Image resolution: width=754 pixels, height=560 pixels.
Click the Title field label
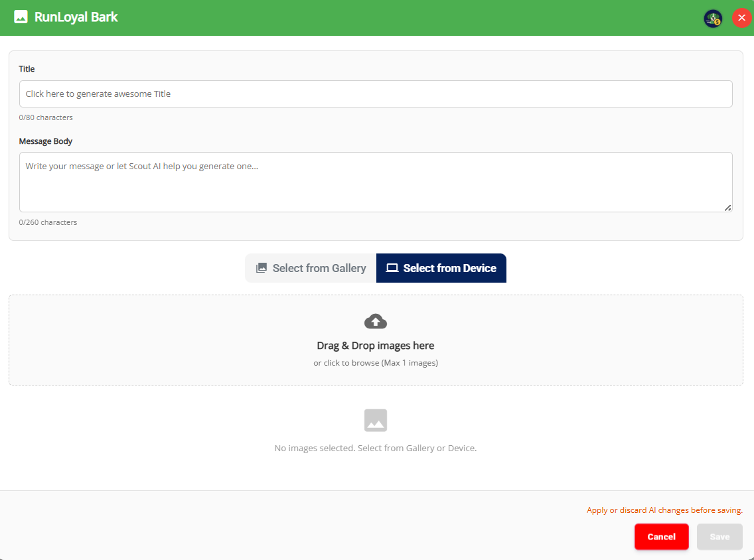coord(27,69)
